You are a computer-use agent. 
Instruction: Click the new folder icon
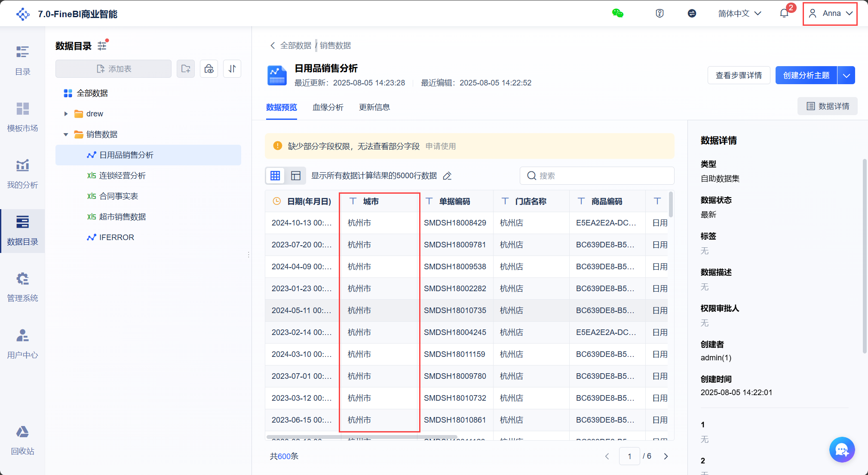point(186,69)
